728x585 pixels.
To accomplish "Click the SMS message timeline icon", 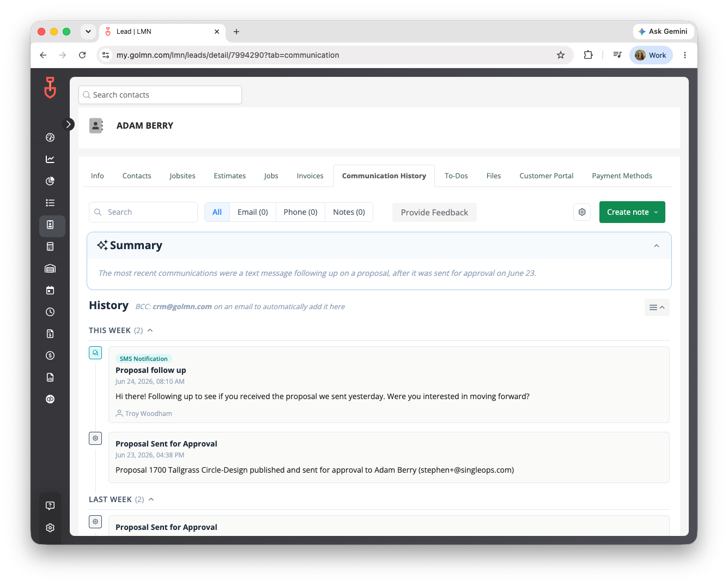I will coord(95,353).
